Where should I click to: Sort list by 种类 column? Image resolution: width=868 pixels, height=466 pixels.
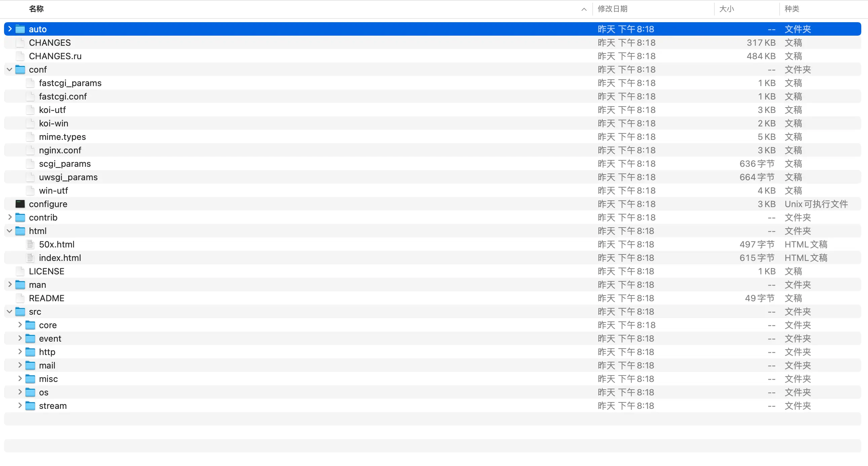coord(791,9)
